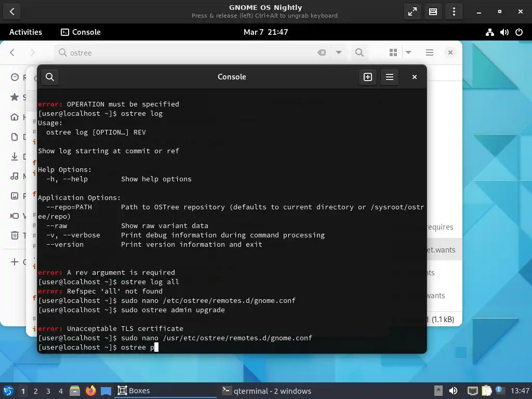Switch Files to grid view

393,52
